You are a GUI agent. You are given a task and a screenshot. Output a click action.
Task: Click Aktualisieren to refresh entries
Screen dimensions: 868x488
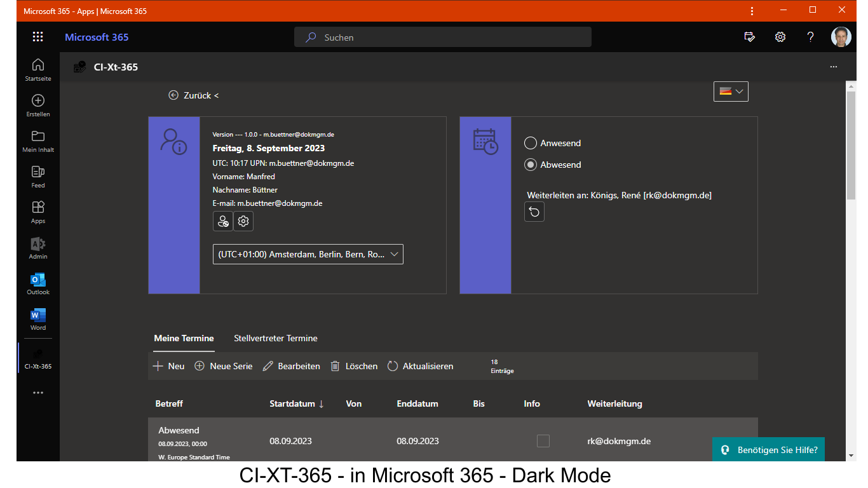pyautogui.click(x=420, y=366)
